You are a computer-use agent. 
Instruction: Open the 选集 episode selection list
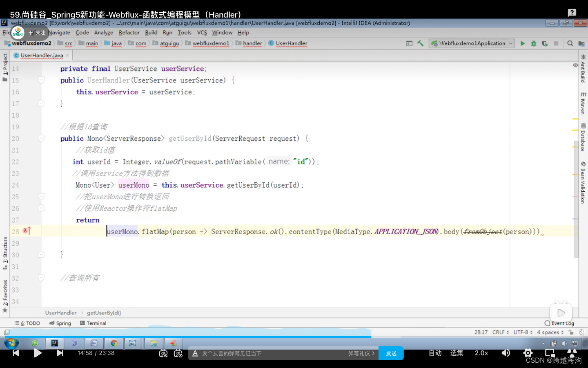457,353
